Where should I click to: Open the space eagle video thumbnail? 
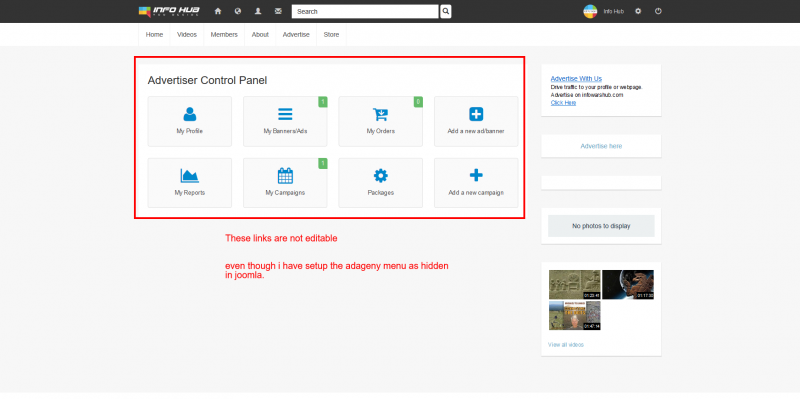pyautogui.click(x=628, y=285)
